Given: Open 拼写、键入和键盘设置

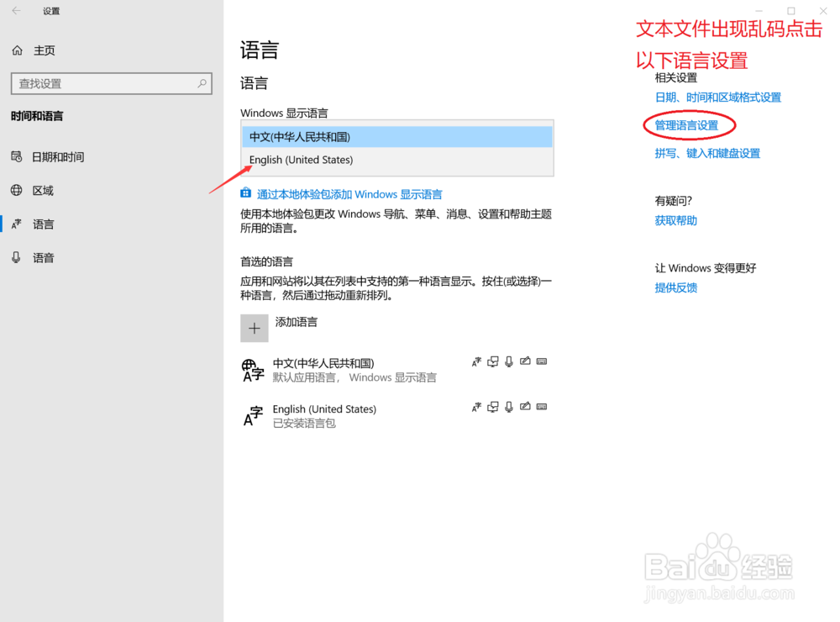Looking at the screenshot, I should click(x=708, y=153).
